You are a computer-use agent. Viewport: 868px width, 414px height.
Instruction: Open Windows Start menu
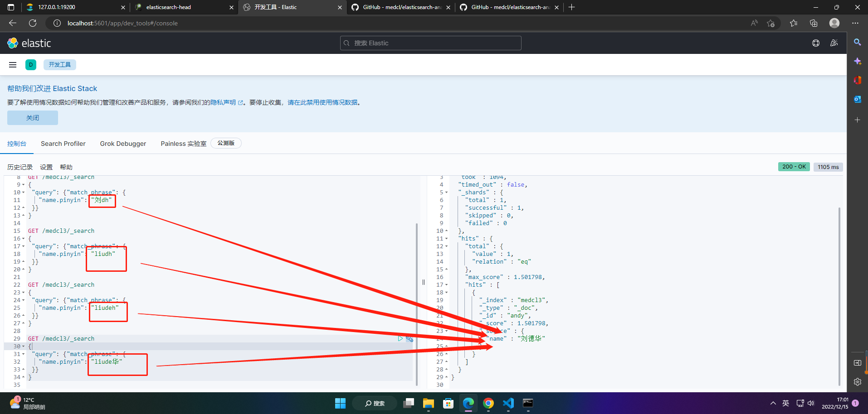tap(340, 403)
